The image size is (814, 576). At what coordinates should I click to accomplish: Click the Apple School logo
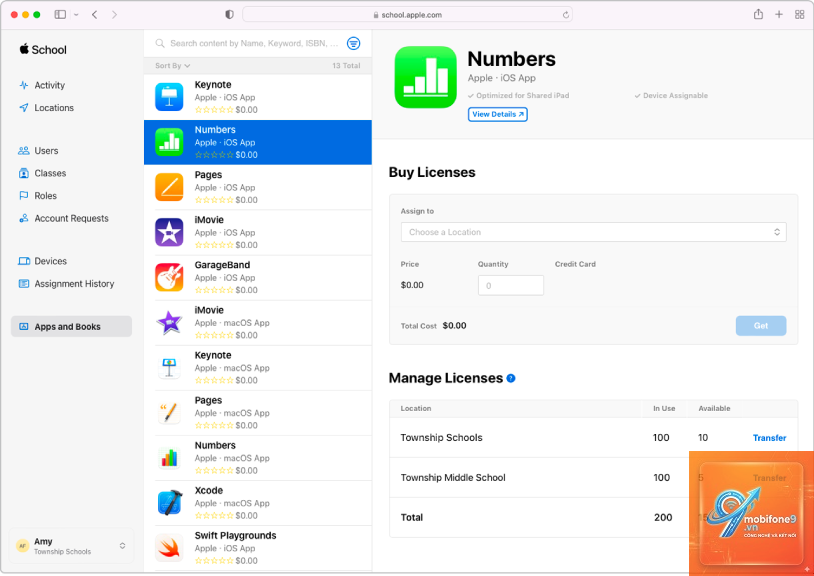pyautogui.click(x=43, y=50)
